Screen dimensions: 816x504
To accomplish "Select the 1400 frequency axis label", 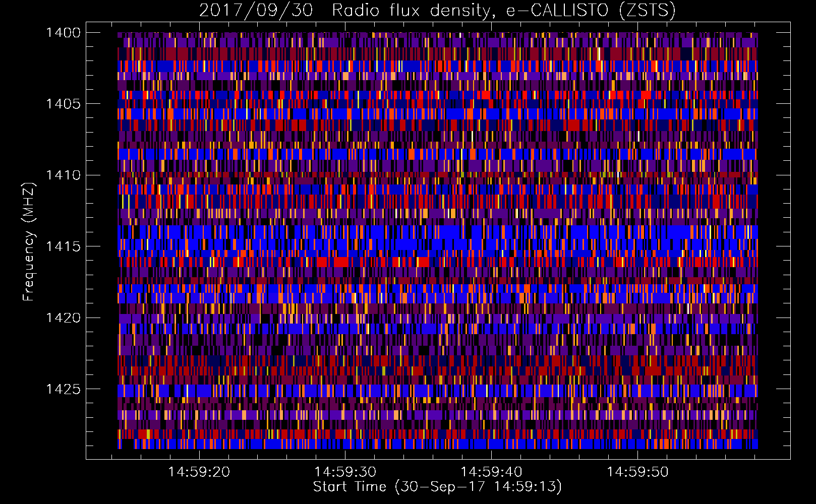I will pos(63,33).
